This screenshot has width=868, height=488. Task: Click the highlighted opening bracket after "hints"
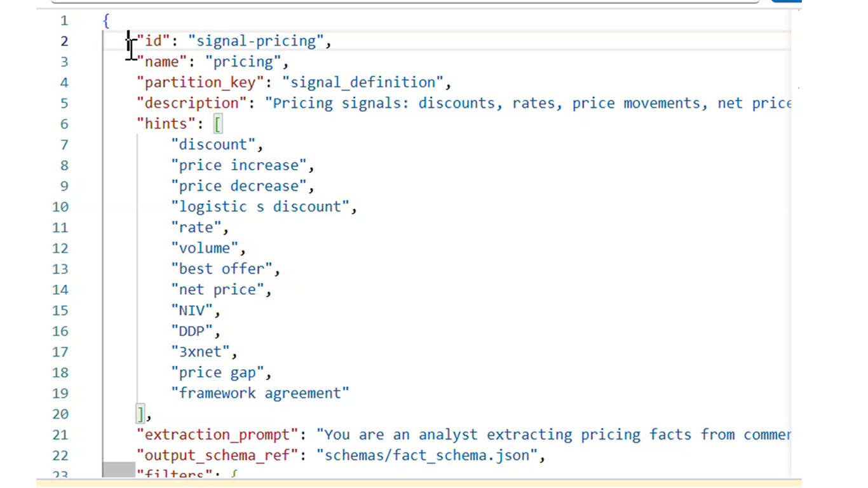[x=218, y=124]
